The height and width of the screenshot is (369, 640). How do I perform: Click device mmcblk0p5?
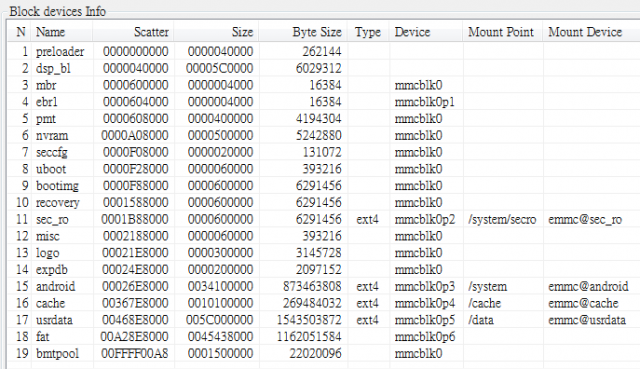pyautogui.click(x=424, y=320)
